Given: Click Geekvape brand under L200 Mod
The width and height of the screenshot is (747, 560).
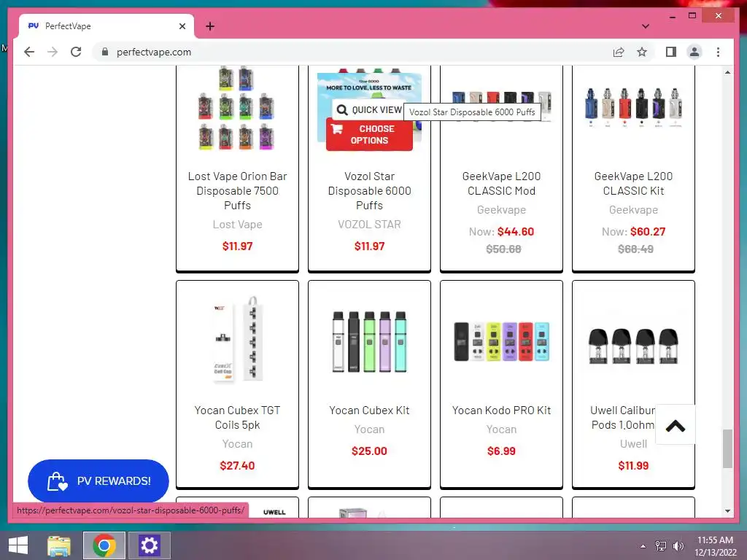Looking at the screenshot, I should [x=501, y=209].
